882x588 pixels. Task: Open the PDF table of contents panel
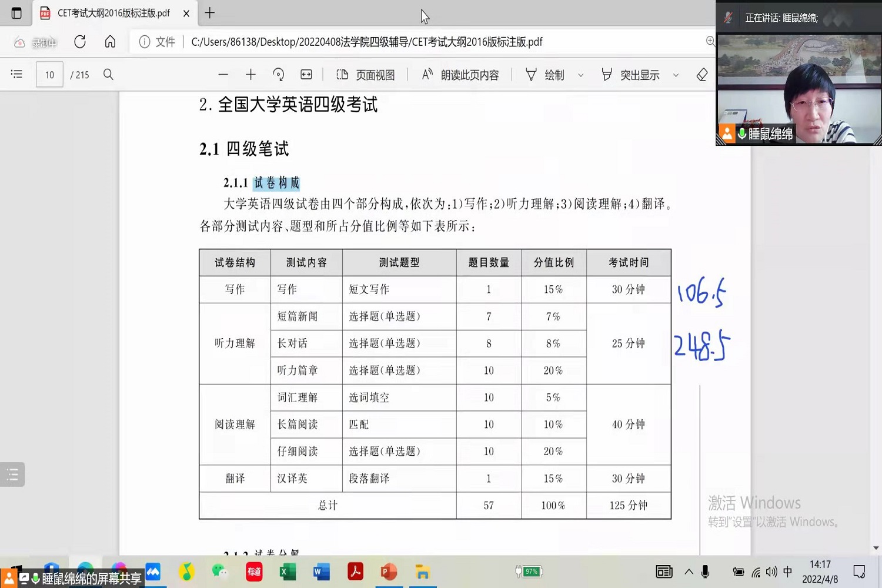[16, 74]
